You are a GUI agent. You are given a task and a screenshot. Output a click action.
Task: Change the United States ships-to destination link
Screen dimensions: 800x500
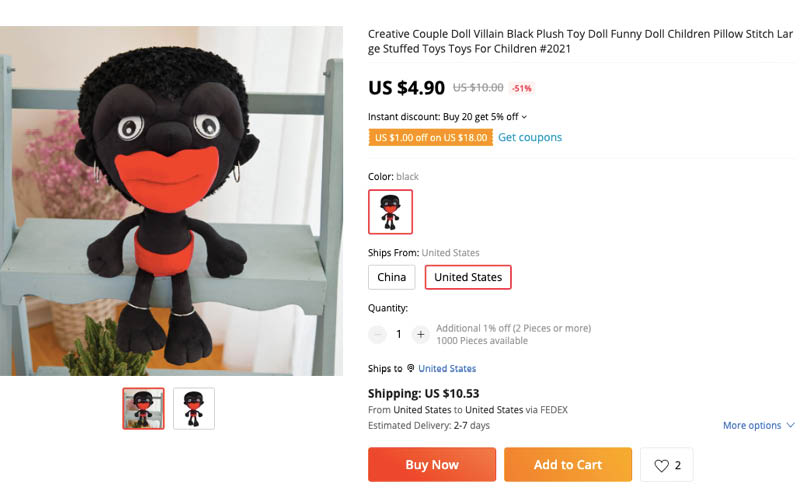(x=447, y=368)
